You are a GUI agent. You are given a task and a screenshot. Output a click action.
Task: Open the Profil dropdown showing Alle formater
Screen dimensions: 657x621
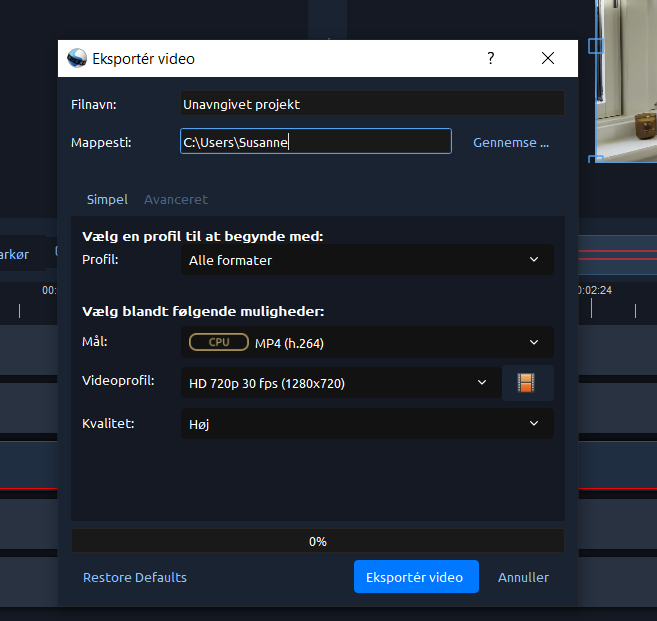[366, 260]
